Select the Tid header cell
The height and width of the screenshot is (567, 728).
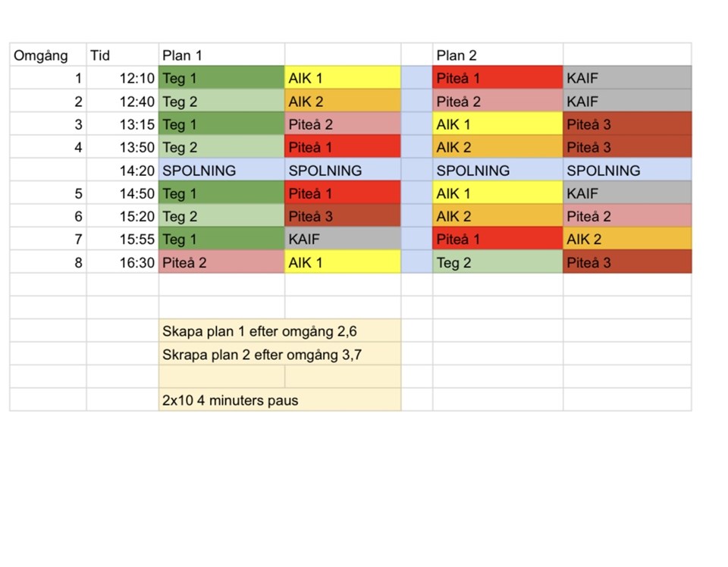122,55
